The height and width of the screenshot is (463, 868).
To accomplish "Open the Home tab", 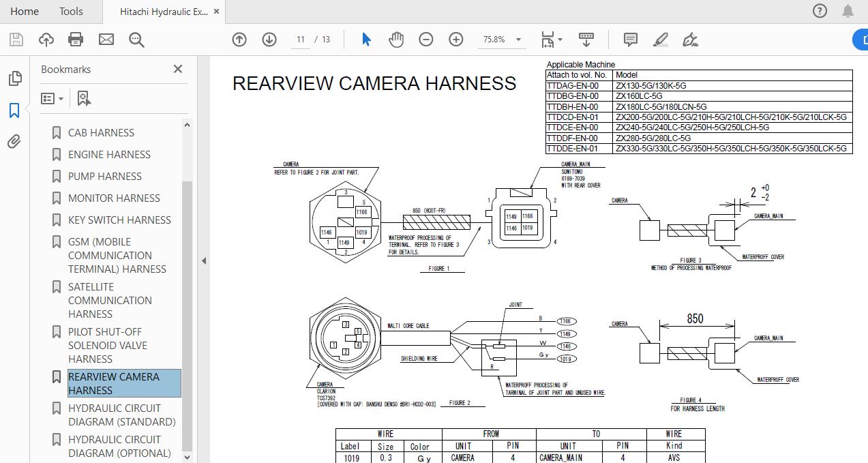I will [x=25, y=12].
